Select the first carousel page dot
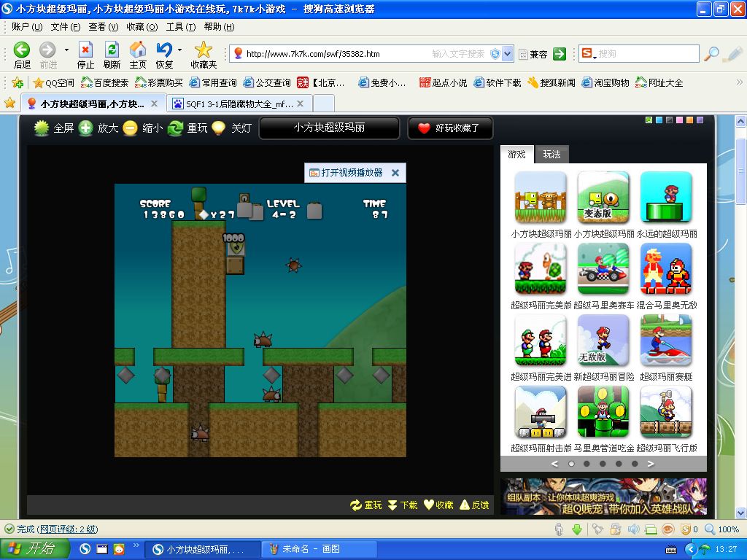747x560 pixels. point(571,464)
